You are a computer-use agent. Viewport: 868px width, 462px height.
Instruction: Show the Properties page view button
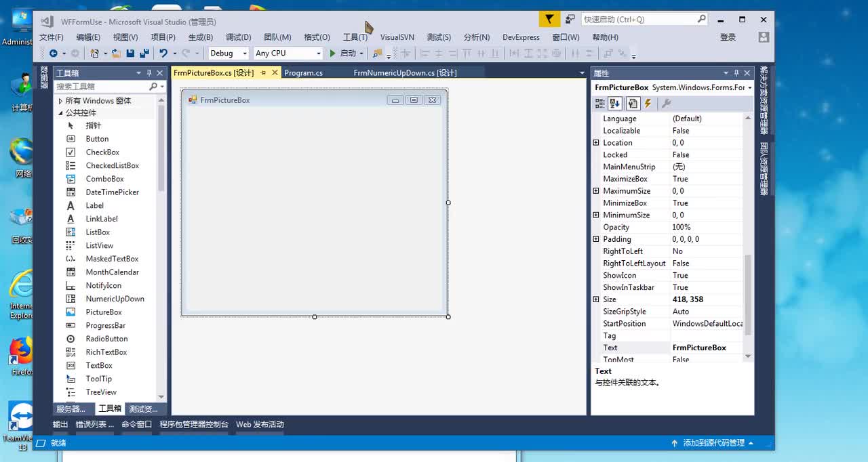click(x=633, y=104)
